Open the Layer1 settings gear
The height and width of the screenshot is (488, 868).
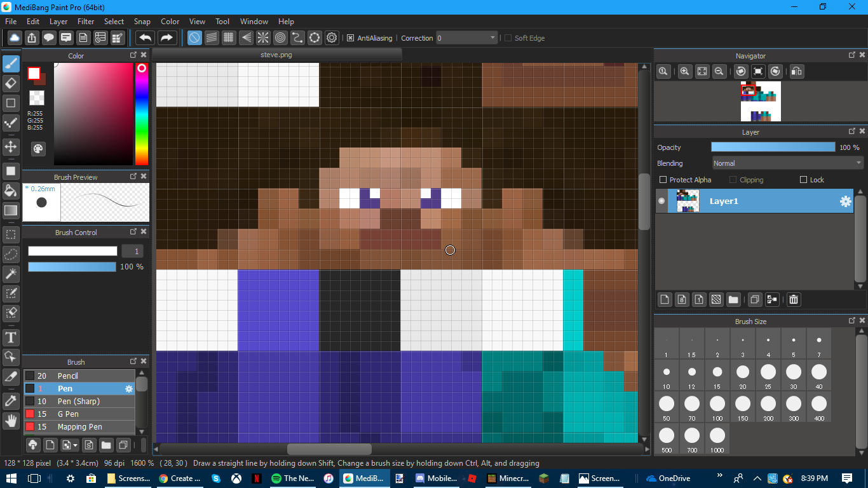(845, 201)
